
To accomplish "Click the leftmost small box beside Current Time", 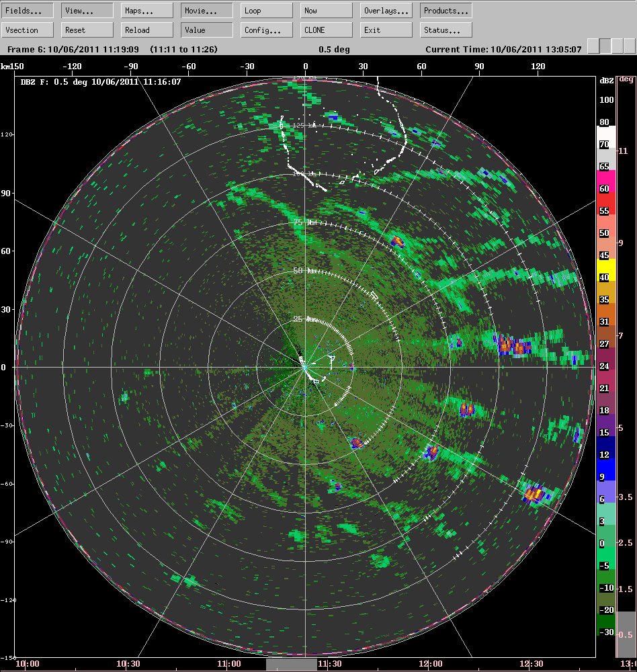I will click(593, 46).
